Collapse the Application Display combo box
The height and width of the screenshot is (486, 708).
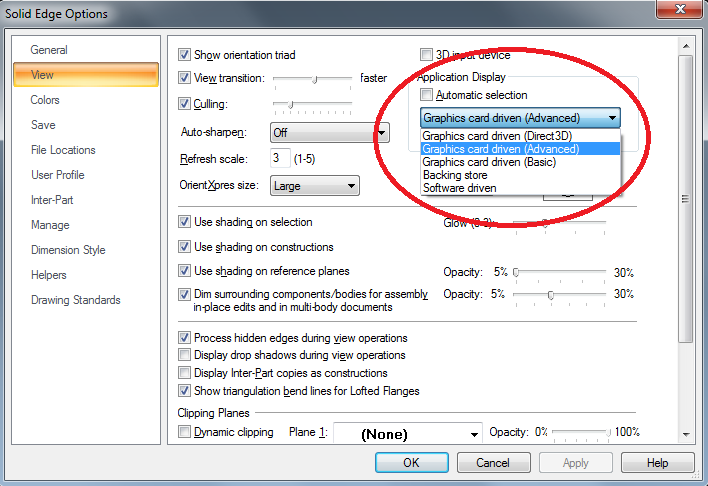click(x=520, y=118)
